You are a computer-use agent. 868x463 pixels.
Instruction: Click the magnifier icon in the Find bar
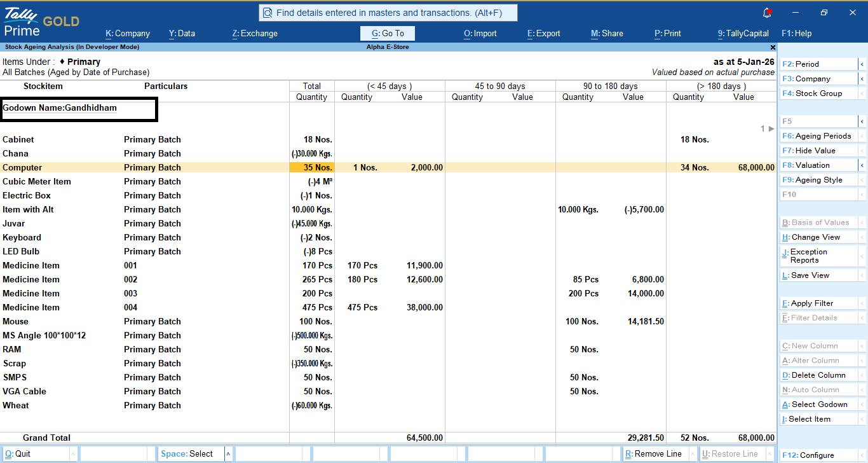tap(268, 13)
